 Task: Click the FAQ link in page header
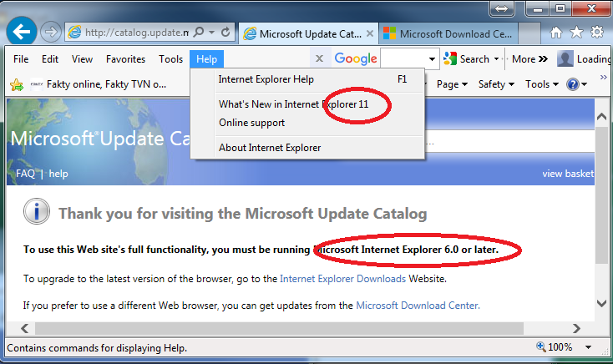(25, 173)
